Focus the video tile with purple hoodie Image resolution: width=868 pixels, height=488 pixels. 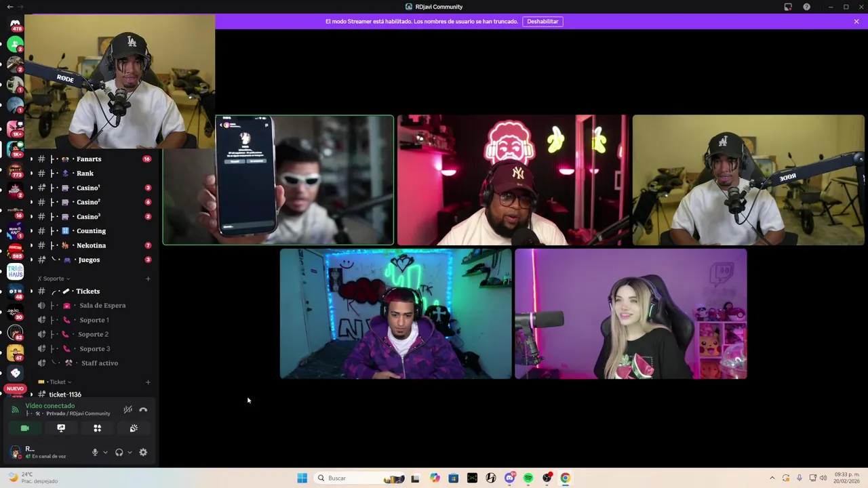(x=396, y=314)
